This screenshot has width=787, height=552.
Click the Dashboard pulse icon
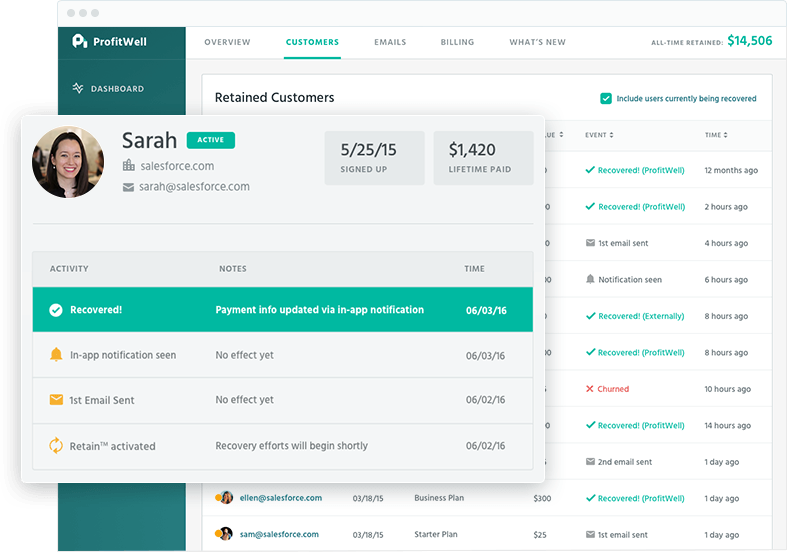[78, 88]
